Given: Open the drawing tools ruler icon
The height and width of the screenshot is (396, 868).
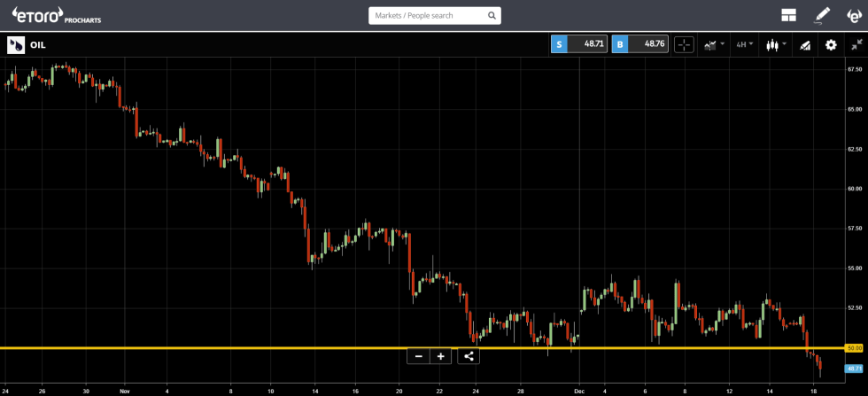Looking at the screenshot, I should coord(804,44).
